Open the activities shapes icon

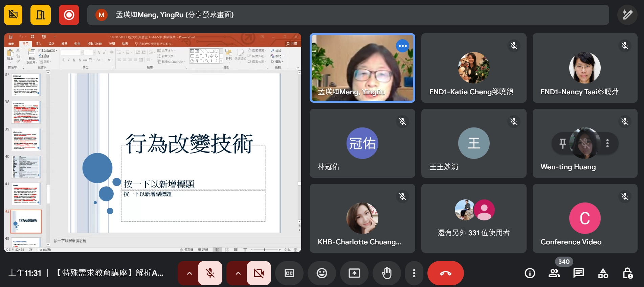point(603,273)
